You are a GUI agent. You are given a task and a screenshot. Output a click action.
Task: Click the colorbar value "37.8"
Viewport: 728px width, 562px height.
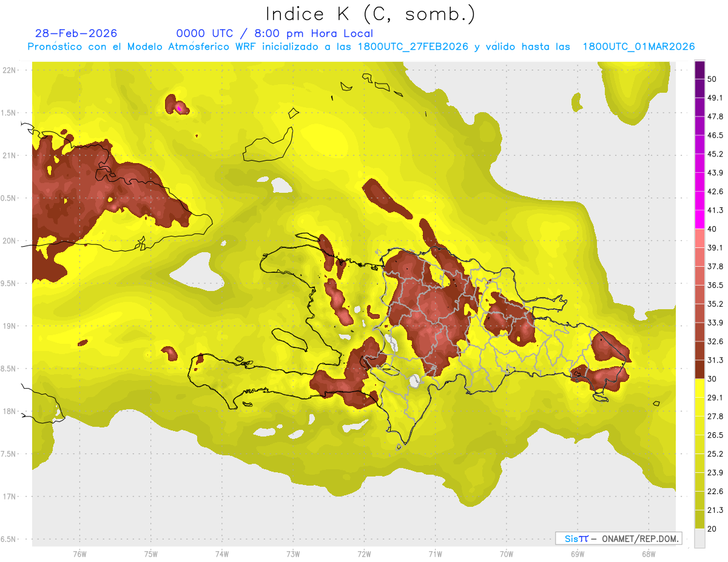pos(715,266)
